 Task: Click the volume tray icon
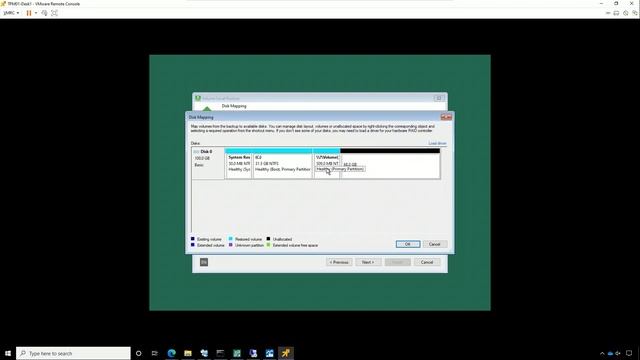tap(618, 353)
